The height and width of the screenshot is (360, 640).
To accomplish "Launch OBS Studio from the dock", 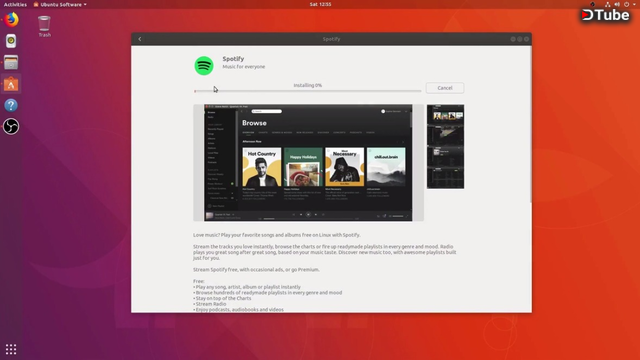I will (11, 127).
